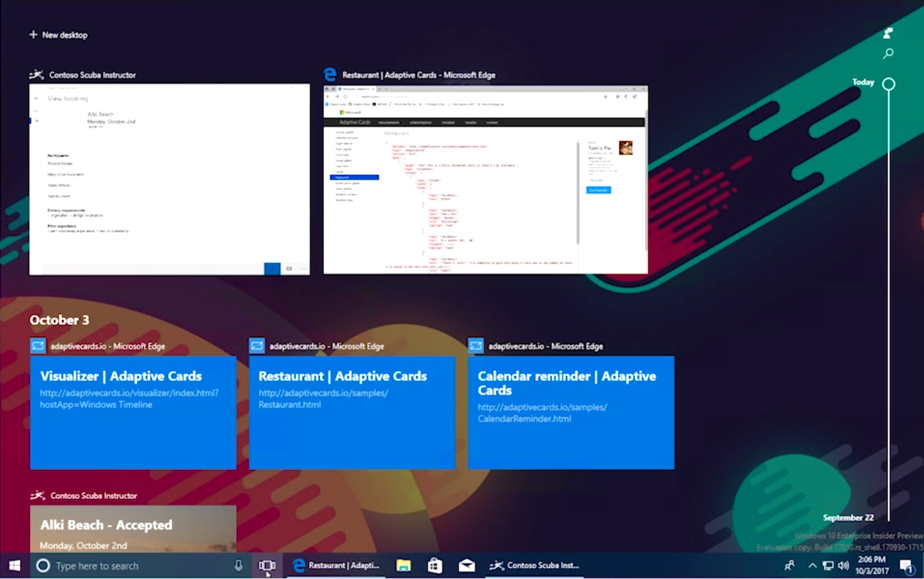Open the Mail app taskbar icon

coord(467,565)
